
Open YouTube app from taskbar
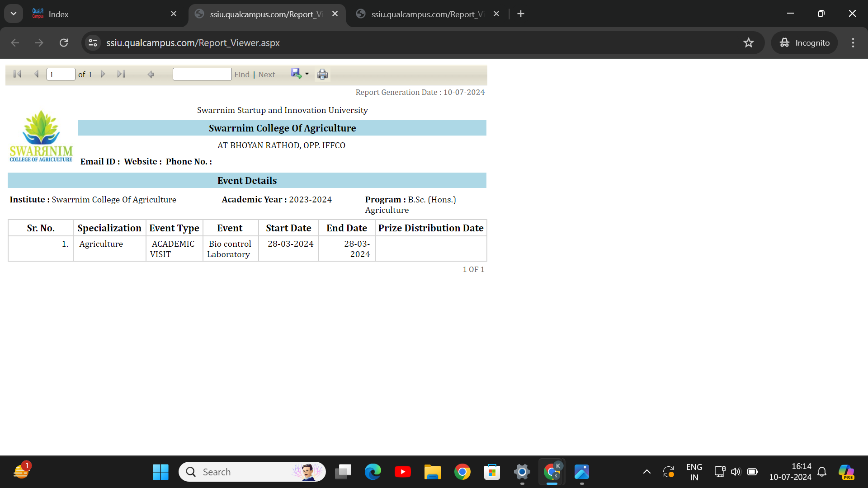[403, 472]
